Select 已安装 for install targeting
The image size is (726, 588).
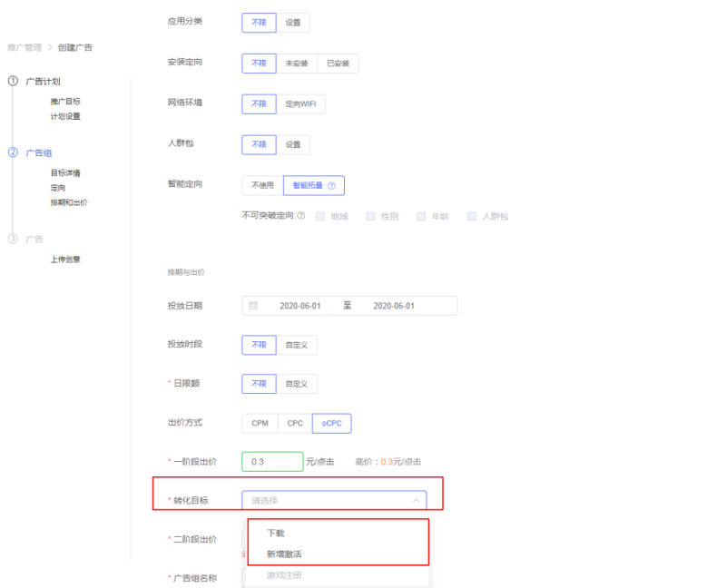tap(338, 64)
